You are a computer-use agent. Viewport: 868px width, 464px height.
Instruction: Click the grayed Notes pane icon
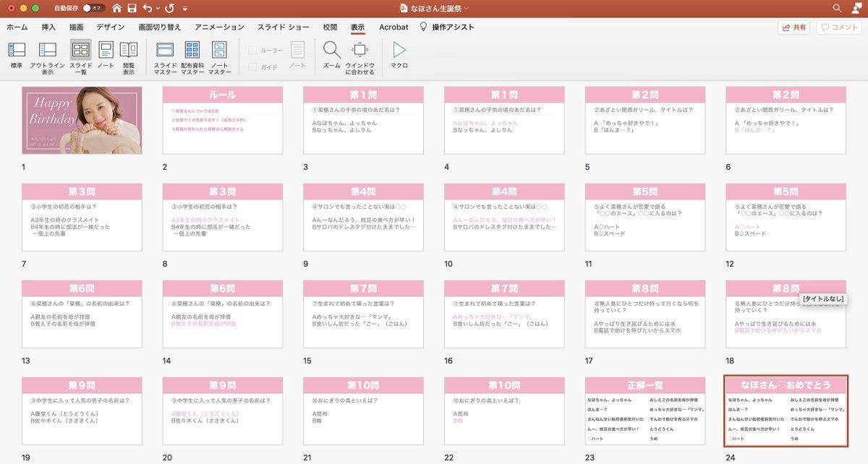click(x=297, y=50)
